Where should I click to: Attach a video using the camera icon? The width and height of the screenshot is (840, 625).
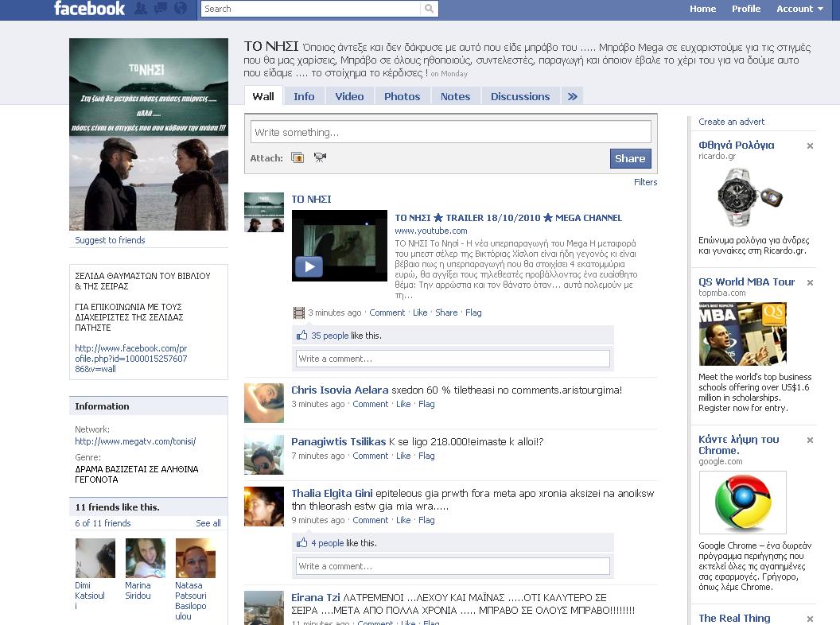320,157
